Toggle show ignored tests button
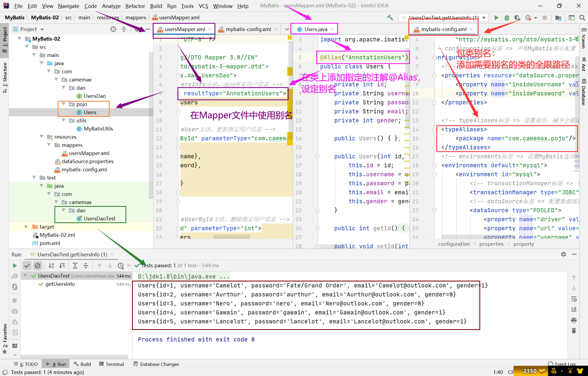This screenshot has height=376, width=588. (x=38, y=265)
